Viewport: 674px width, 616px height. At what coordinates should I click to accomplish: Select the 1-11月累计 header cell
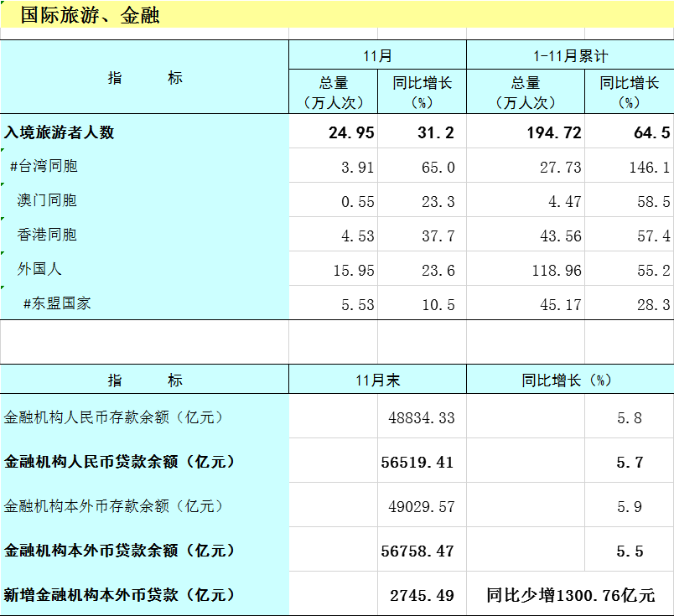tap(570, 56)
